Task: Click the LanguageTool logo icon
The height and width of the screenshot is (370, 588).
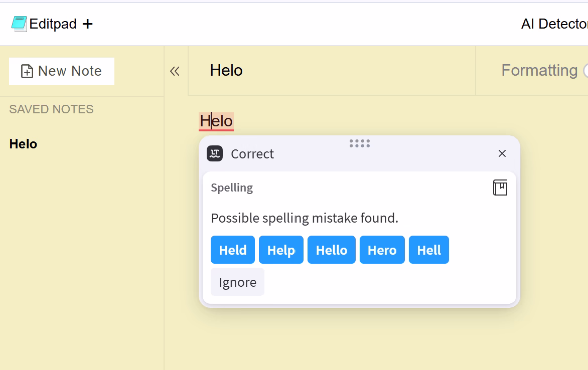Action: (x=215, y=153)
